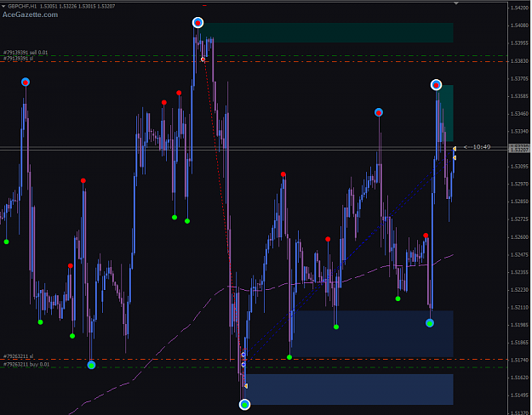
Task: Select the '#79263211 buy 0.01' order label
Action: 26,365
